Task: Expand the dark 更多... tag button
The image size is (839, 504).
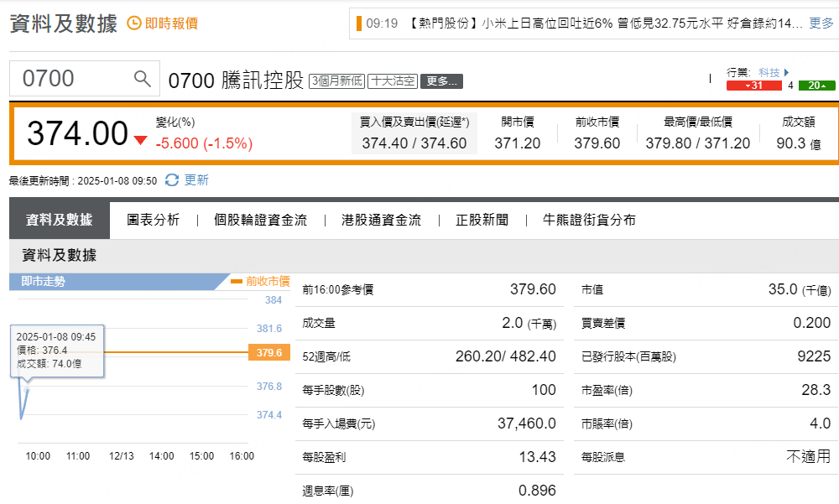Action: pos(441,81)
